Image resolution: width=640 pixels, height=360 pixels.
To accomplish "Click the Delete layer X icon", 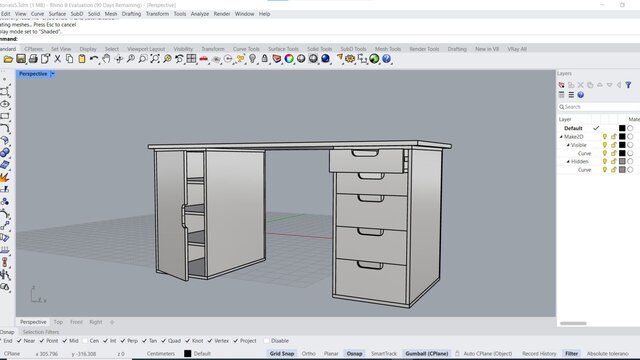I will (580, 85).
